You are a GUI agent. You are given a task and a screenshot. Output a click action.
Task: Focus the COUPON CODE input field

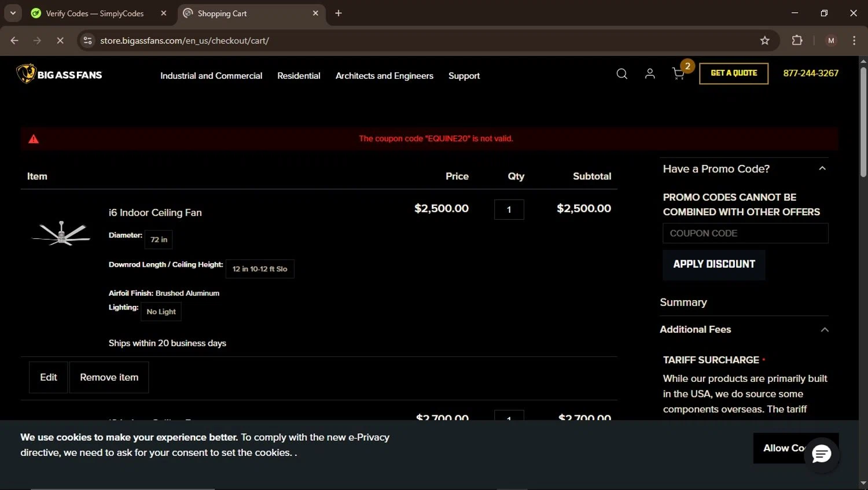(x=745, y=233)
